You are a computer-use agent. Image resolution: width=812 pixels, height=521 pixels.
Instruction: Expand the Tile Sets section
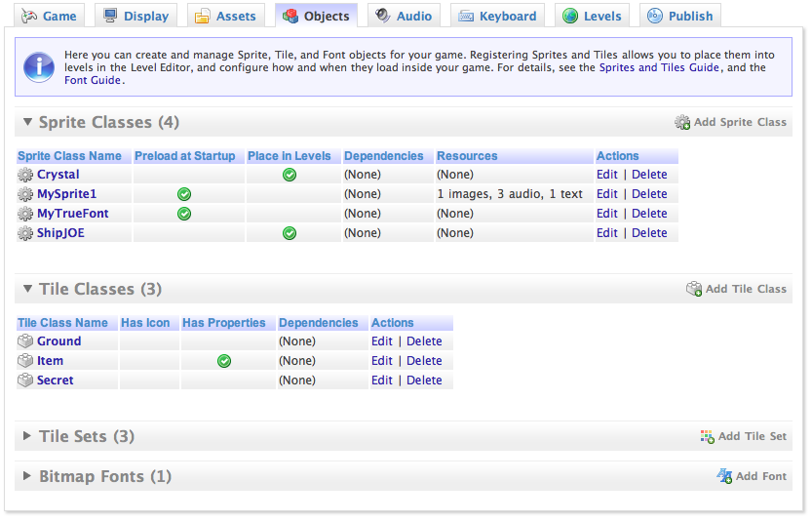click(x=27, y=436)
